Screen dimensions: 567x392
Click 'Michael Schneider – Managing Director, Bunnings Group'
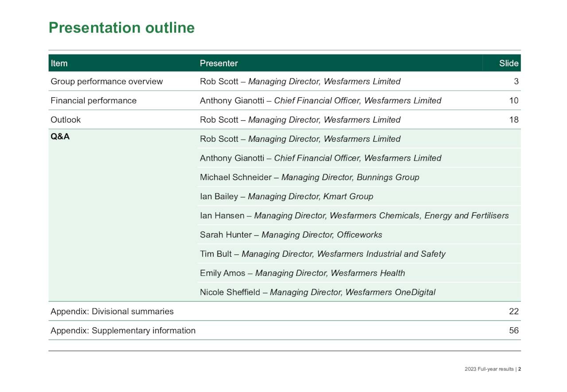309,177
